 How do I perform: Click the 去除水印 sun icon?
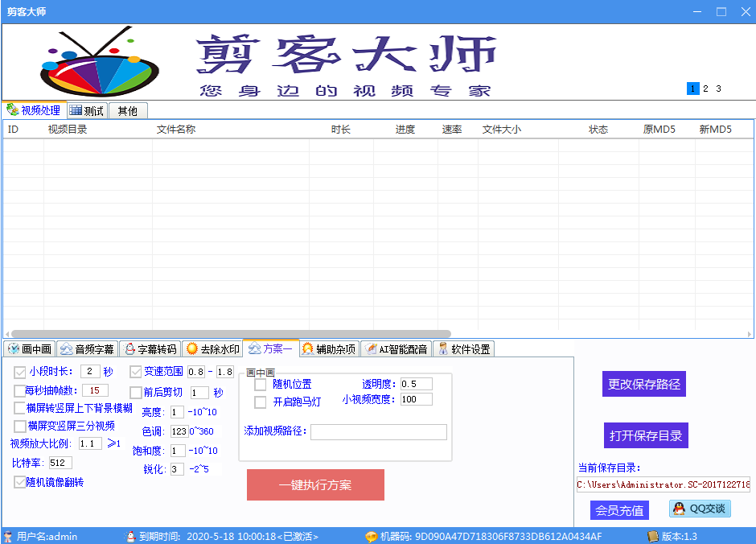tap(191, 349)
